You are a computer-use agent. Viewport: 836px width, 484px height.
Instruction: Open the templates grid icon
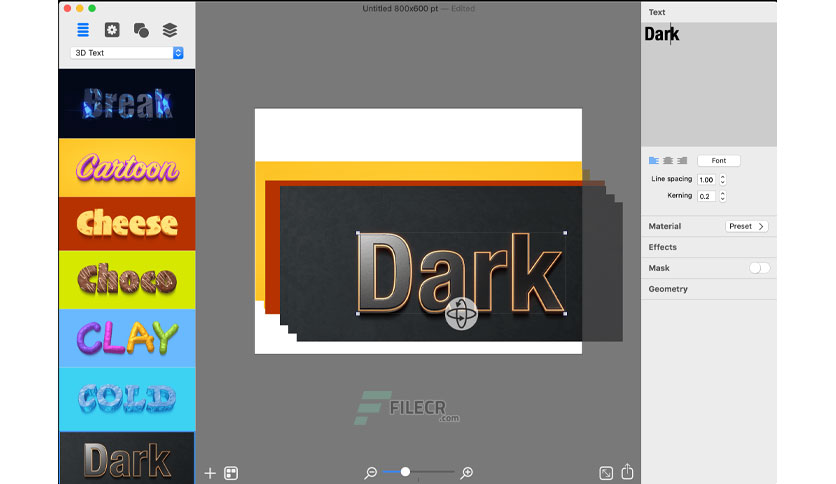(231, 473)
